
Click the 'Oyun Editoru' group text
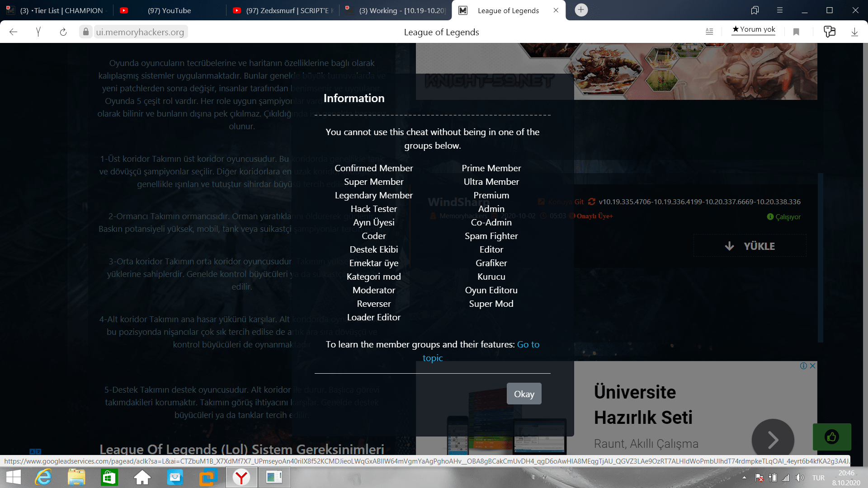tap(491, 290)
